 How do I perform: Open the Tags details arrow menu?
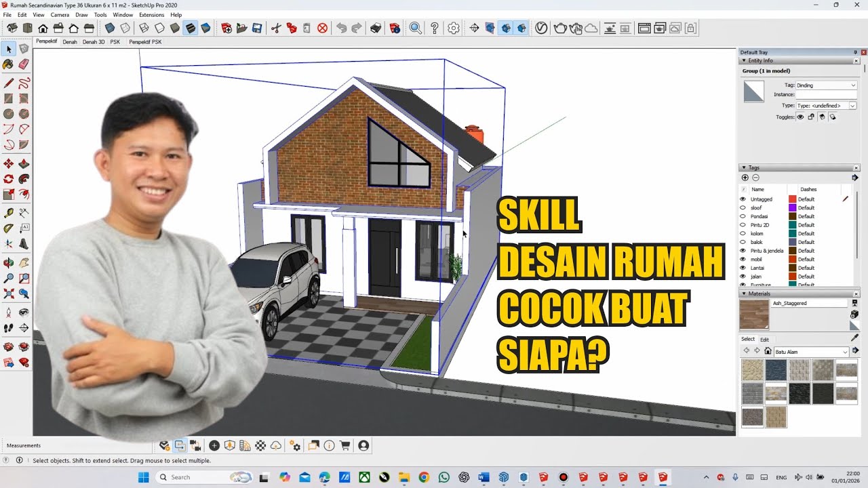[x=855, y=178]
